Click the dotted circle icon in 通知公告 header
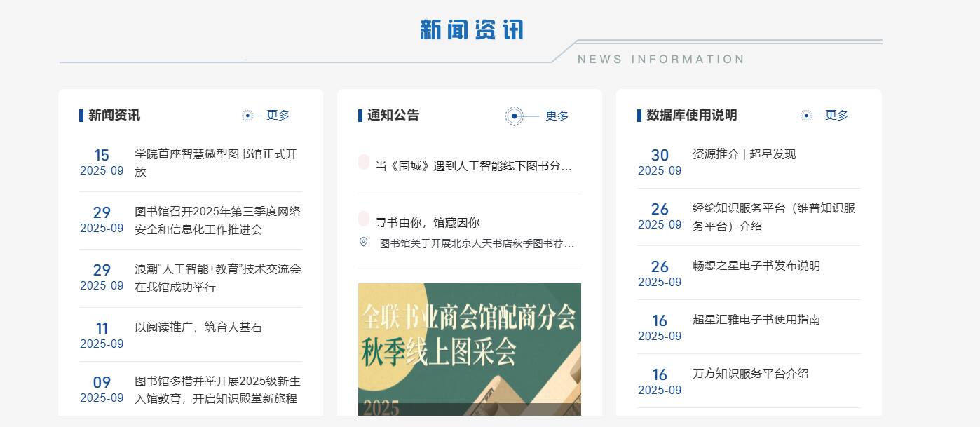Screen dimensions: 980x427 click(515, 116)
